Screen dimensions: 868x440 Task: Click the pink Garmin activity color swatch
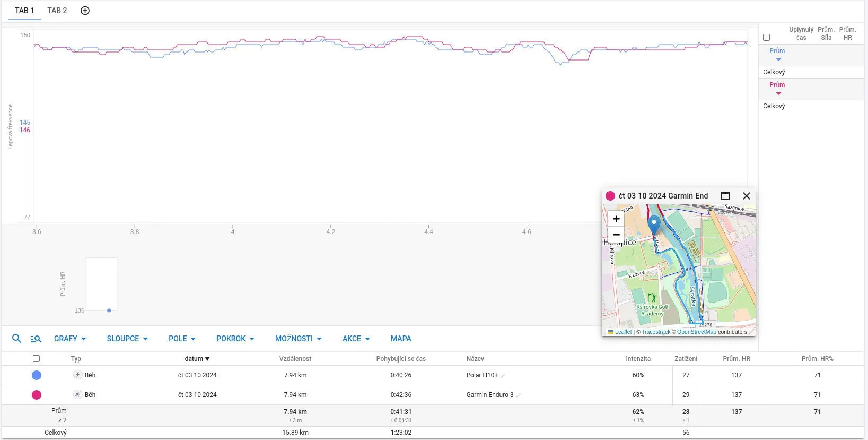[x=37, y=395]
